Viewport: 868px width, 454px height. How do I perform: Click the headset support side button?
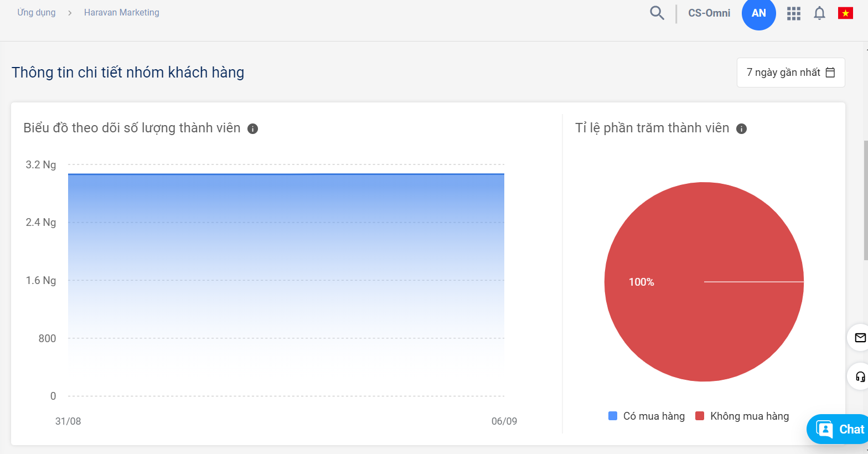pyautogui.click(x=860, y=377)
